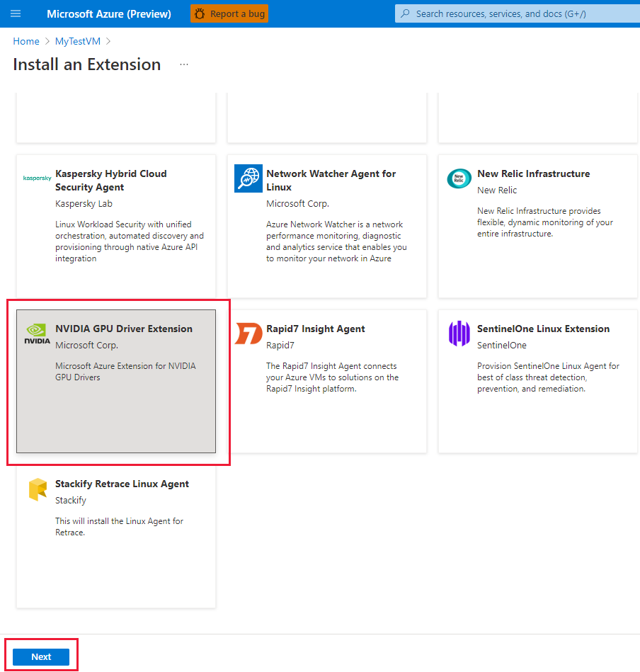Click the Rapid7 orange logo icon
Viewport: 640px width, 672px height.
(x=248, y=334)
